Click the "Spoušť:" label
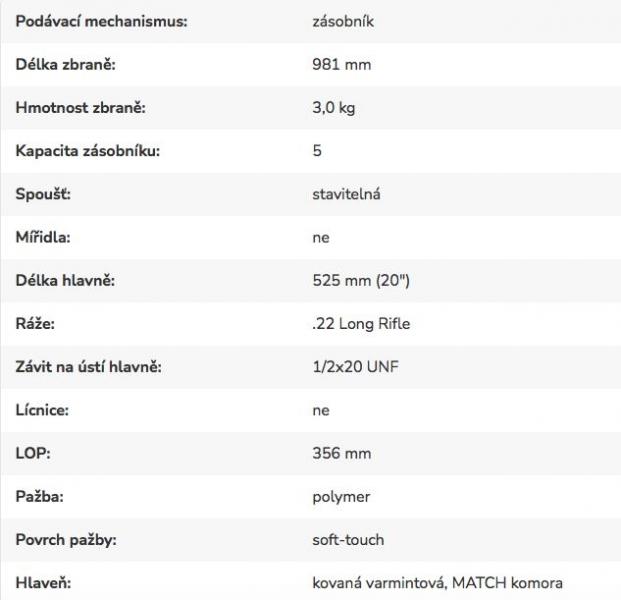The image size is (621, 600). tap(43, 194)
